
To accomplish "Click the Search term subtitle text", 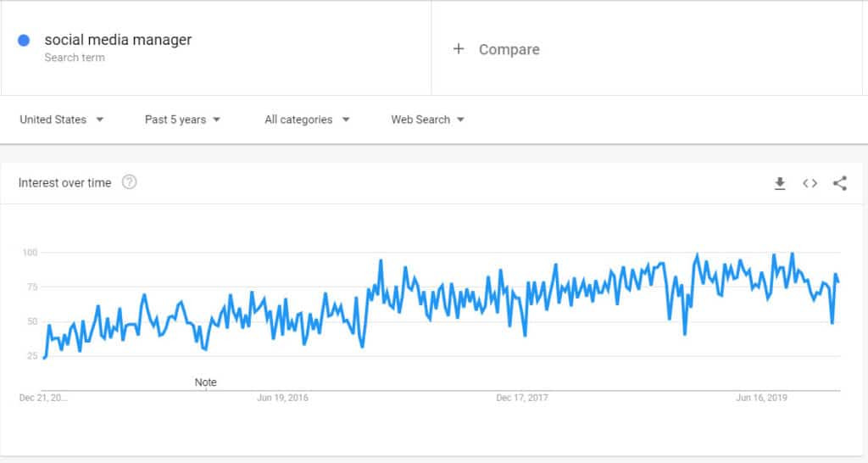I will [x=75, y=58].
